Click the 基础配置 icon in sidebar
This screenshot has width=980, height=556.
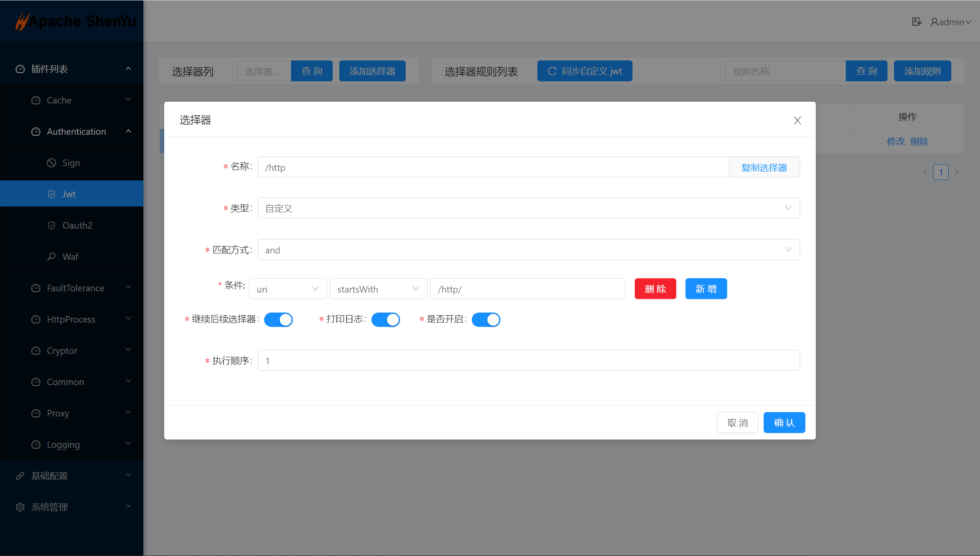point(20,476)
